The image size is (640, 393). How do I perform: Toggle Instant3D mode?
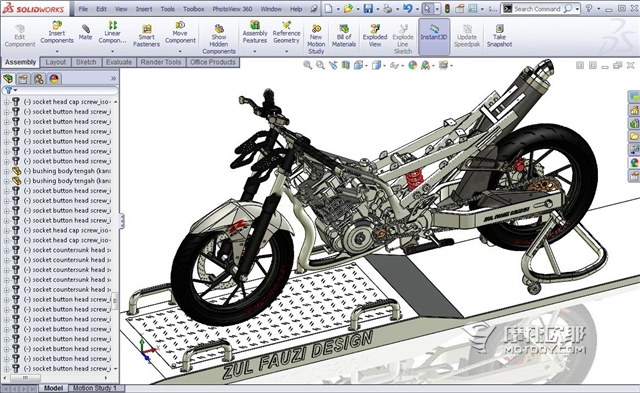pos(434,36)
